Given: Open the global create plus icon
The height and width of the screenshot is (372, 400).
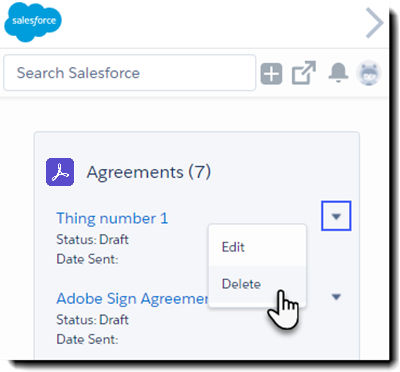Looking at the screenshot, I should point(271,73).
